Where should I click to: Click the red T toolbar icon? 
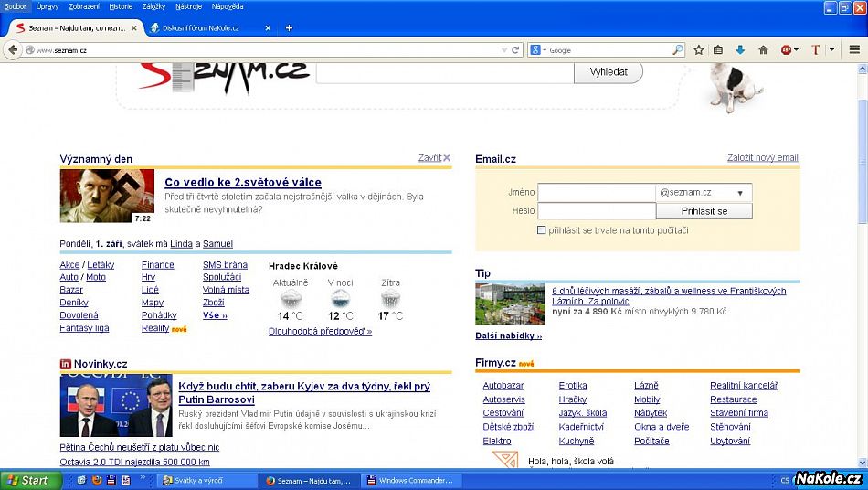pyautogui.click(x=815, y=50)
